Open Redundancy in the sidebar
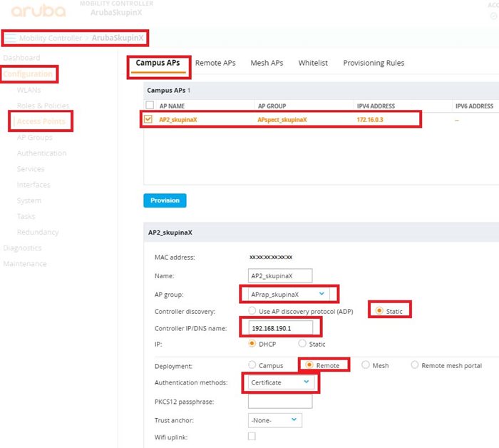This screenshot has height=448, width=499. tap(38, 232)
